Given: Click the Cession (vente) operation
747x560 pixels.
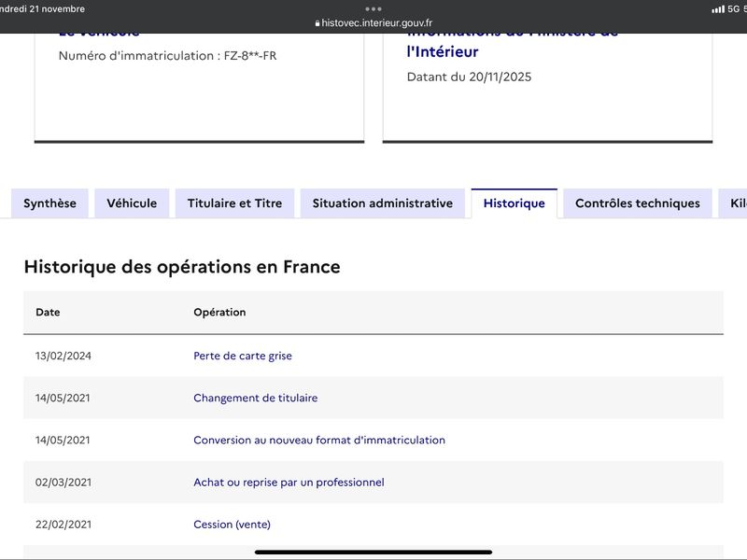Looking at the screenshot, I should 232,525.
